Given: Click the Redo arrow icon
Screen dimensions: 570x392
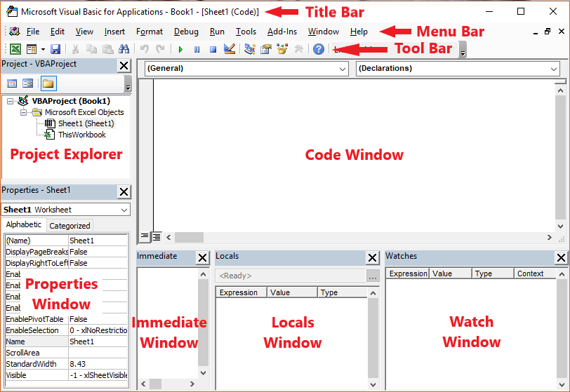Looking at the screenshot, I should pos(160,49).
